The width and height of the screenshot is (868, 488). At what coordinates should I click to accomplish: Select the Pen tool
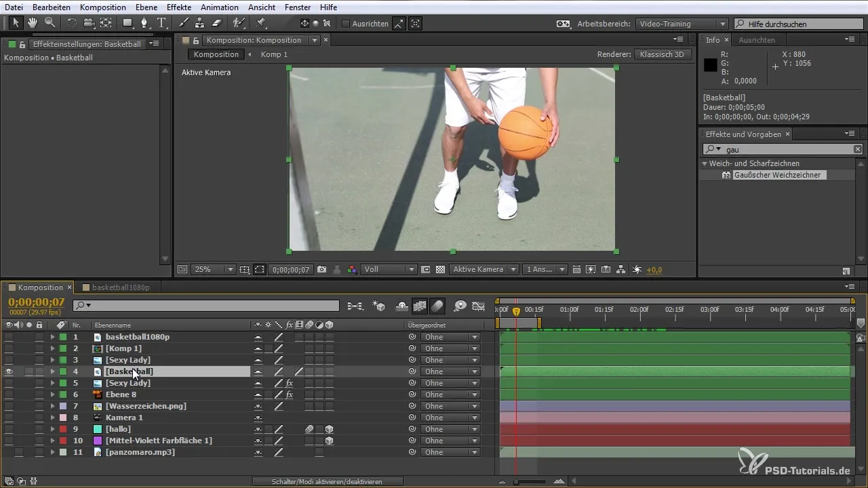pos(144,23)
